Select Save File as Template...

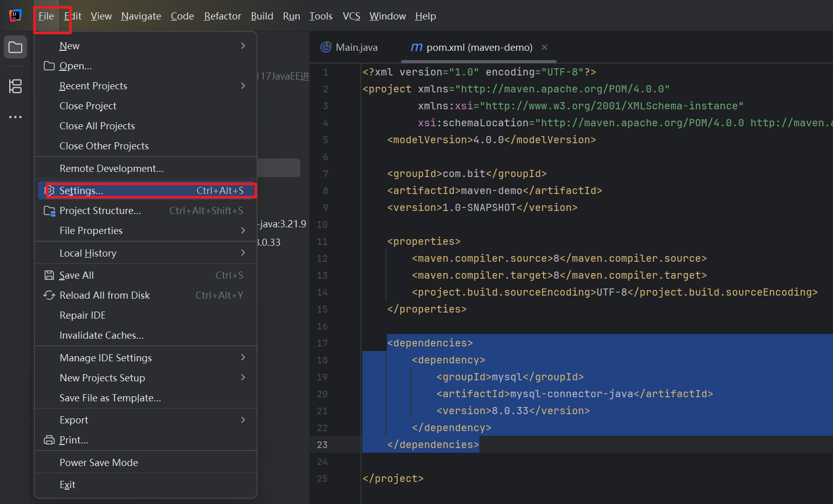[x=146, y=398]
